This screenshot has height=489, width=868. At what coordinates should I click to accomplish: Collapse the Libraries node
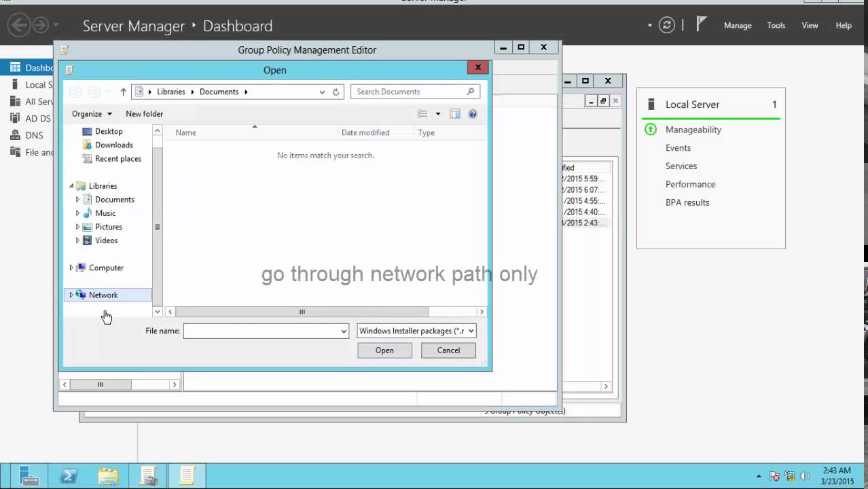pos(71,186)
